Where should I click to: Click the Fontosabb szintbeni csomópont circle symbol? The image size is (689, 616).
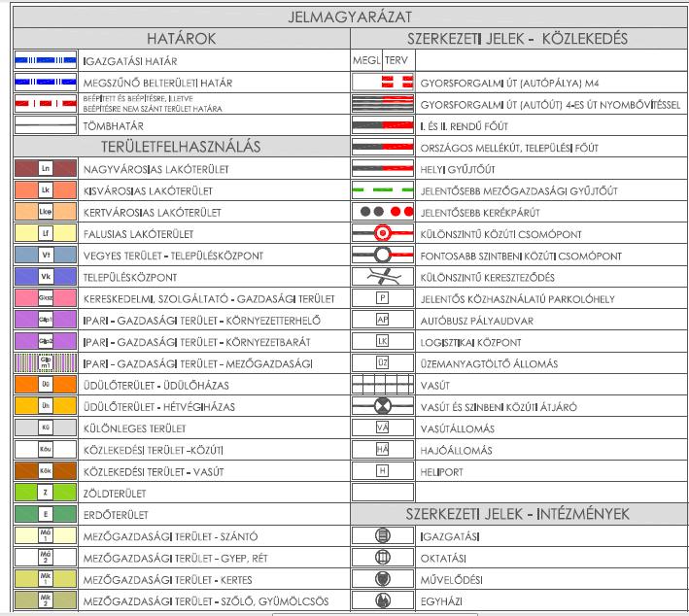click(383, 255)
